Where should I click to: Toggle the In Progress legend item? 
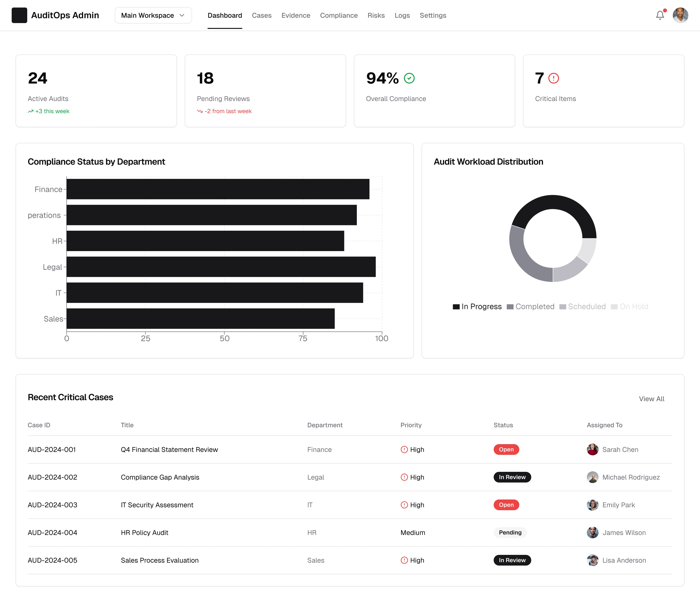477,306
